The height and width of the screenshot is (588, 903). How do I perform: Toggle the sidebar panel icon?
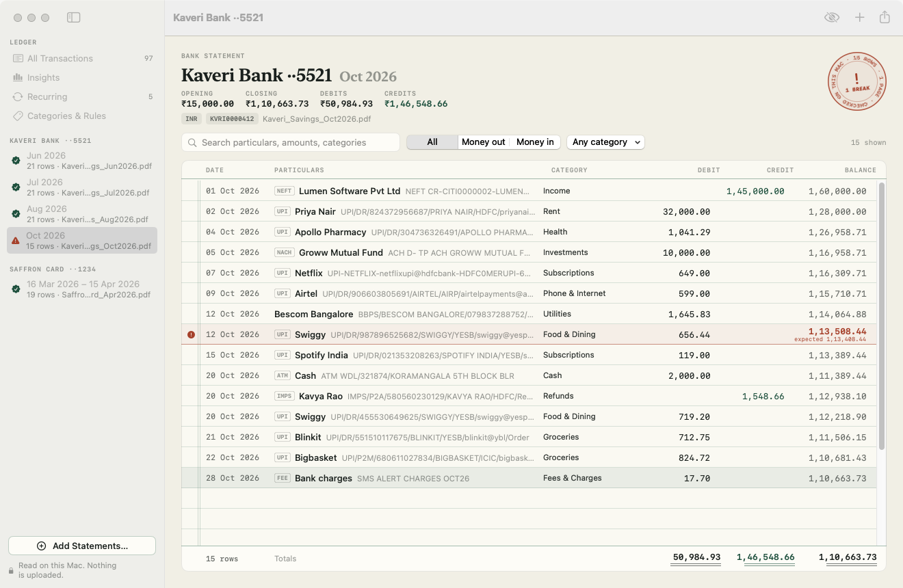tap(74, 17)
